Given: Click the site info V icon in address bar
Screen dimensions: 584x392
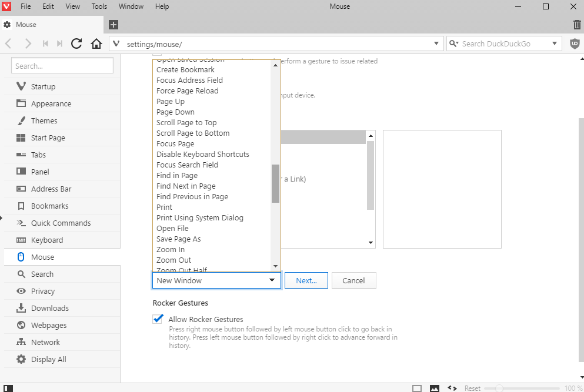Looking at the screenshot, I should [116, 44].
